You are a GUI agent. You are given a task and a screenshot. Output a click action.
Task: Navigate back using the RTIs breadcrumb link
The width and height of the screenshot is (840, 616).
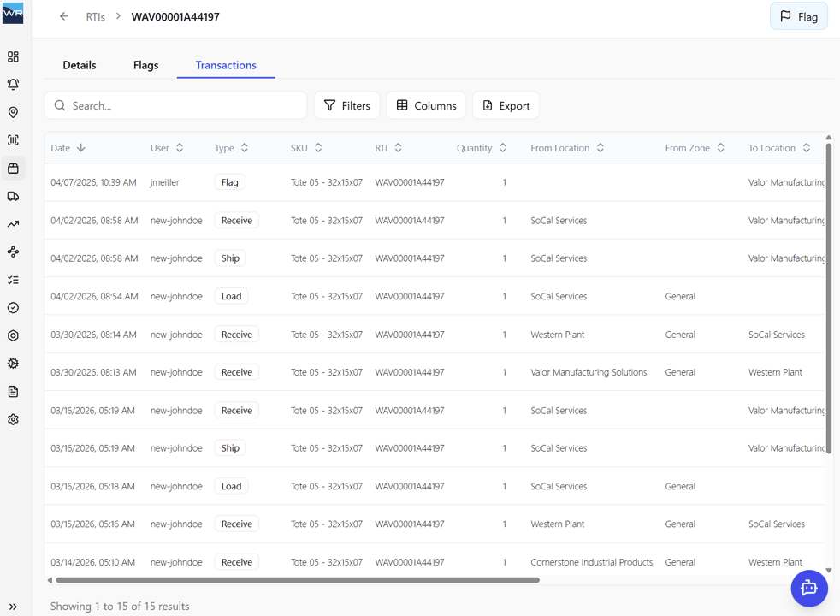click(x=94, y=15)
